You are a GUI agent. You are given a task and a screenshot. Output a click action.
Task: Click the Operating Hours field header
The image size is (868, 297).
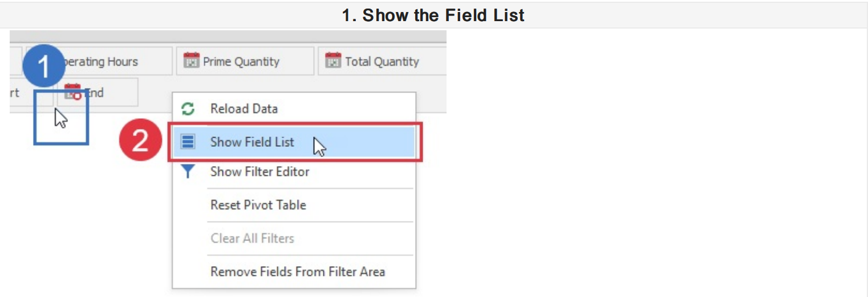[103, 61]
